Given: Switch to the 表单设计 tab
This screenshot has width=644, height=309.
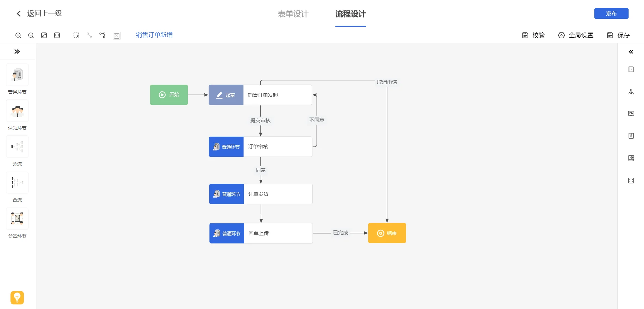Looking at the screenshot, I should [293, 14].
